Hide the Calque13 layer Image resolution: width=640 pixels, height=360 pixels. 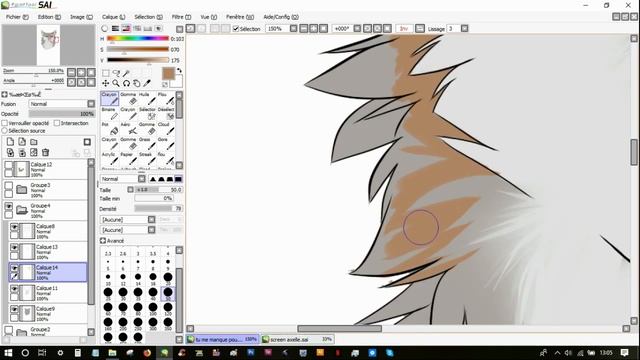click(x=14, y=247)
